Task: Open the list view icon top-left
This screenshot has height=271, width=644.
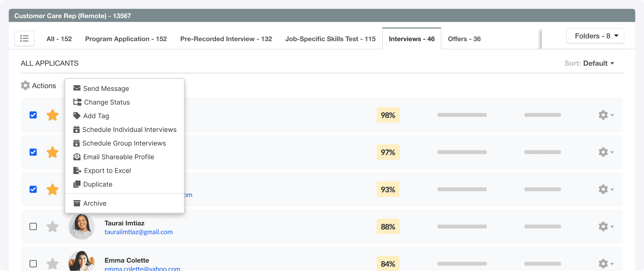Action: (x=24, y=38)
